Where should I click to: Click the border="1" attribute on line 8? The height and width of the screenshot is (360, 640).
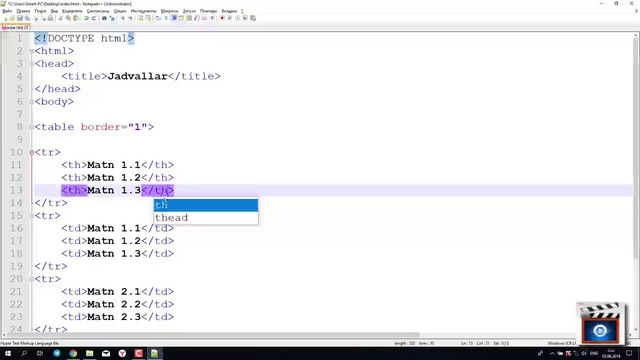click(x=114, y=127)
